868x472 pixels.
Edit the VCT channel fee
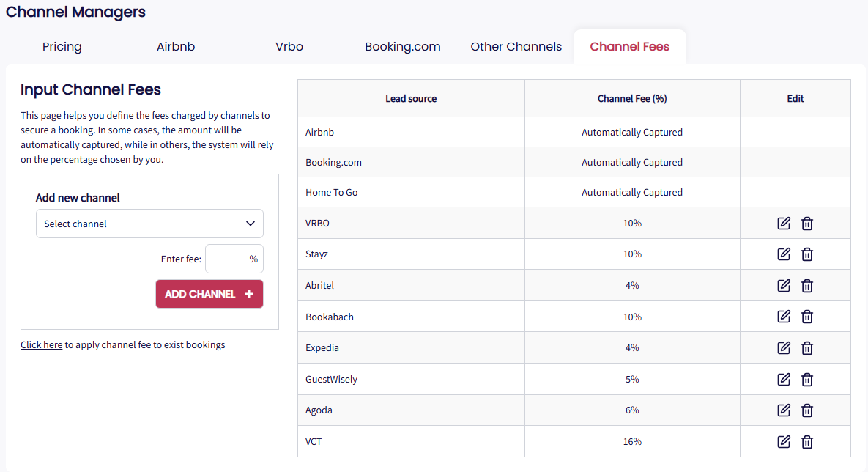click(784, 441)
